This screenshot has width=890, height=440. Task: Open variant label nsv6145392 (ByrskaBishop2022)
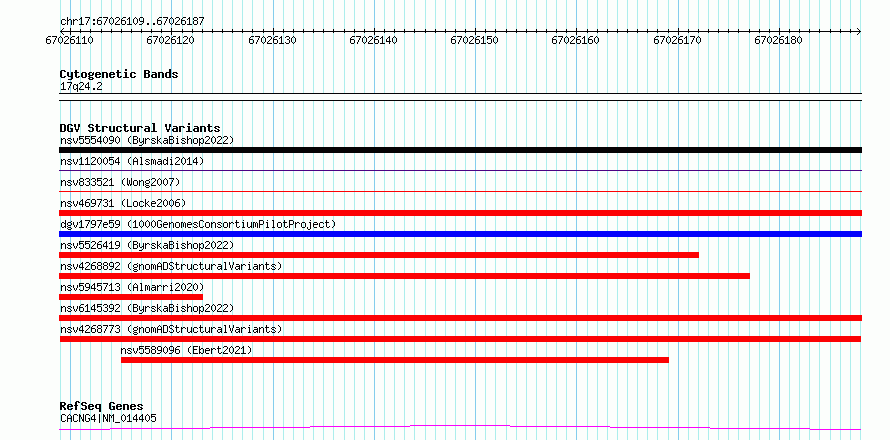tap(147, 308)
